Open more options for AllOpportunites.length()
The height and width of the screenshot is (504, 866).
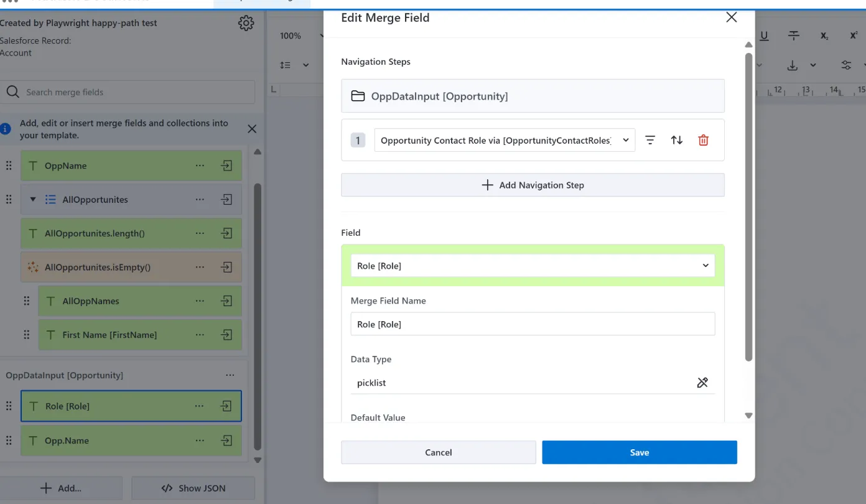200,233
